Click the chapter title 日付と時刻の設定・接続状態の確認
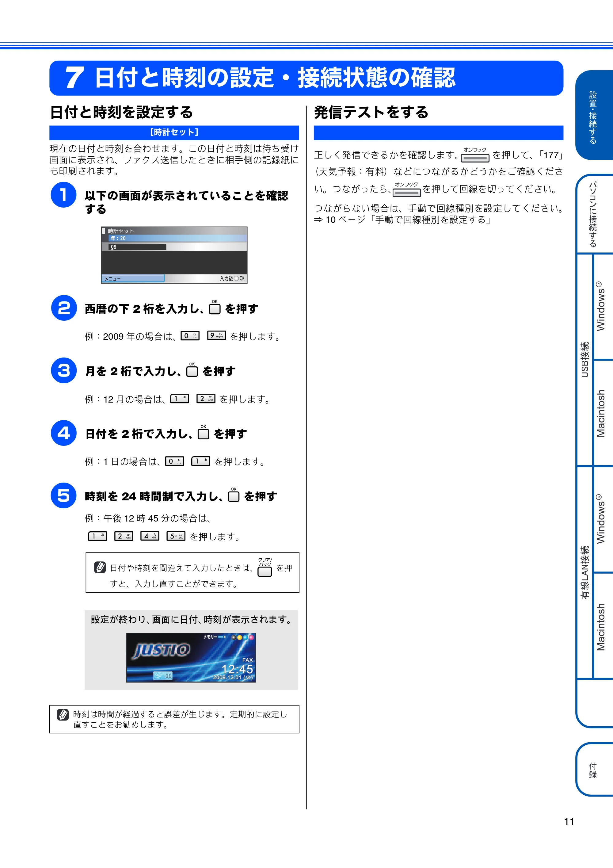 pos(275,78)
